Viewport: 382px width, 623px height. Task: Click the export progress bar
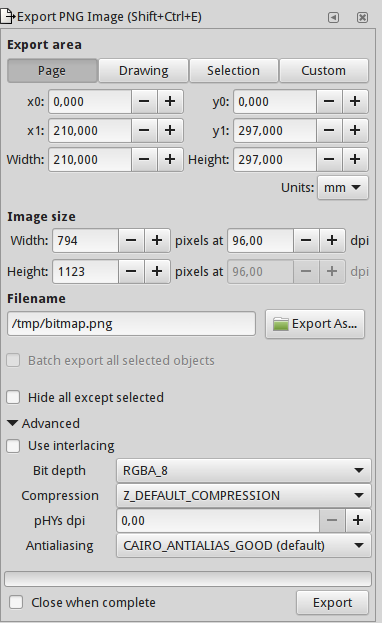188,579
